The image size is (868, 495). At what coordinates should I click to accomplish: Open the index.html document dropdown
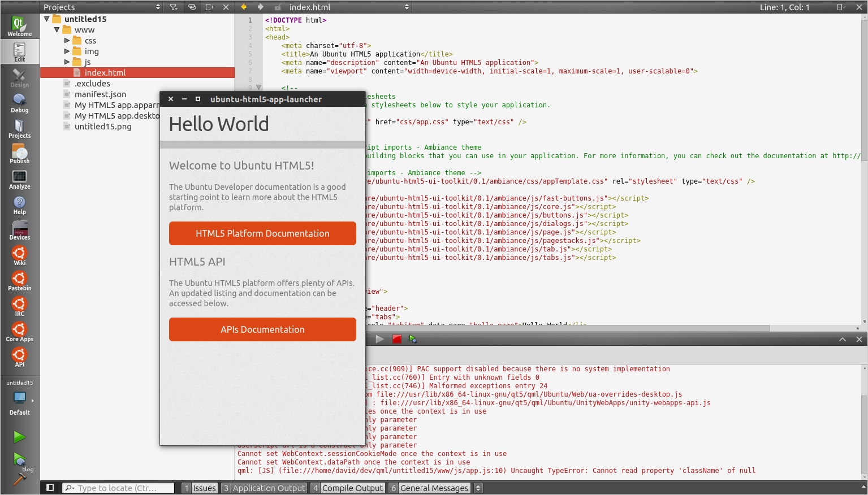tap(349, 7)
